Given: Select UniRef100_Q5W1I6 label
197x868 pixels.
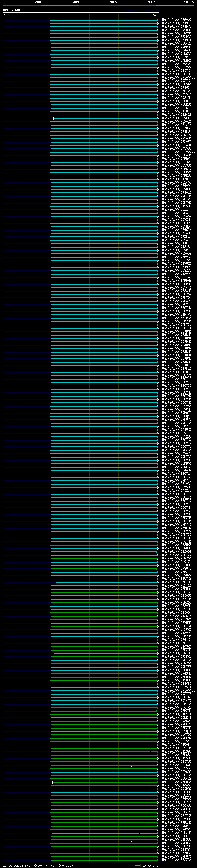Looking at the screenshot, I should click(176, 497).
